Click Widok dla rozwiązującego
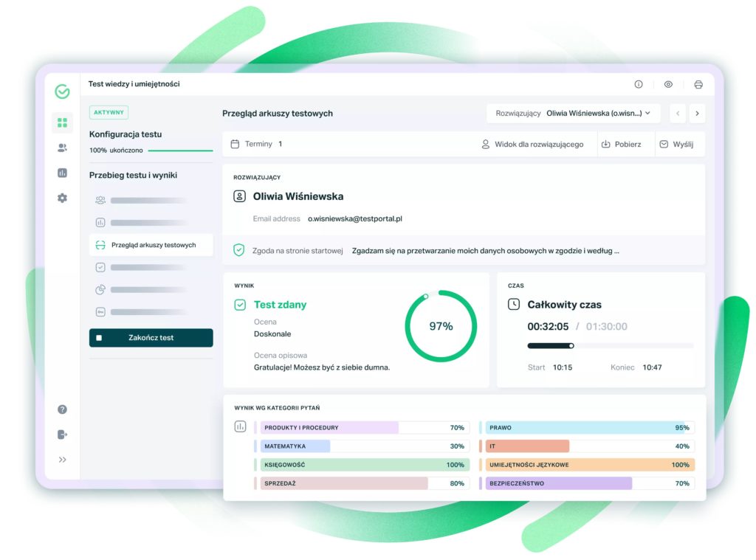The height and width of the screenshot is (560, 756). point(532,144)
